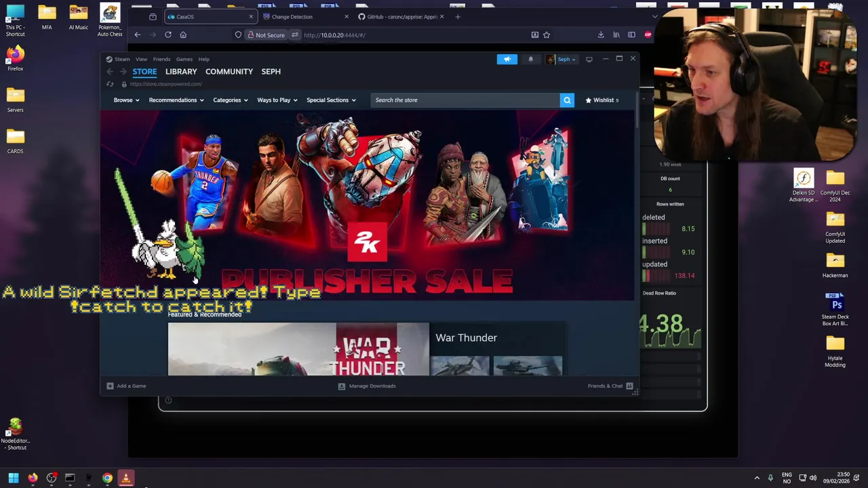Toggle Firefox sidebar icon
The width and height of the screenshot is (868, 488).
click(631, 35)
